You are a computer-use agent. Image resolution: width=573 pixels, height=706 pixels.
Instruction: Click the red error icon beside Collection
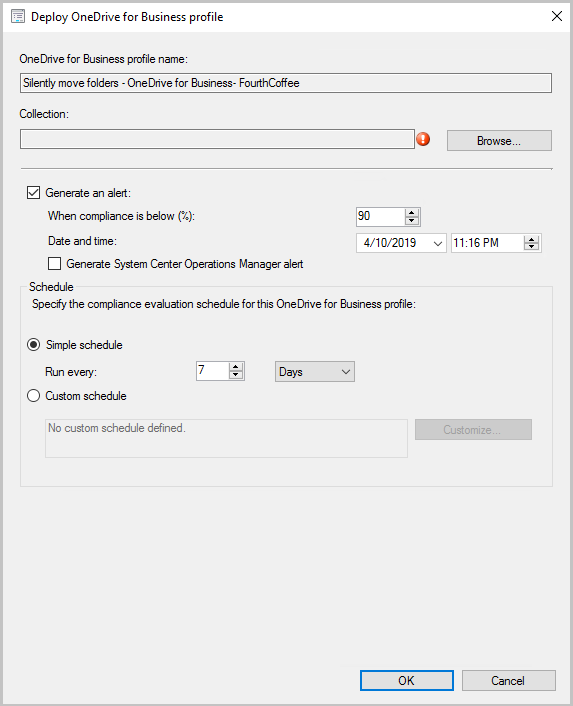pos(423,139)
